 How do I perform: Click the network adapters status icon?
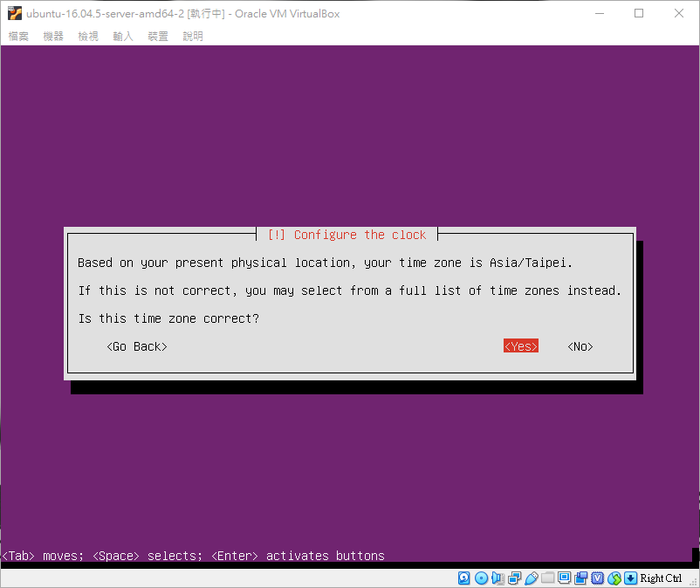tap(514, 578)
